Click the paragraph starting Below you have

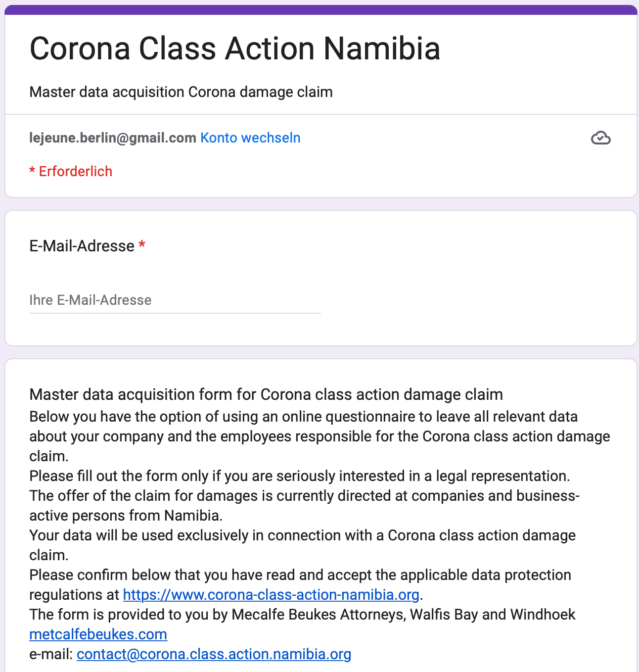(319, 436)
